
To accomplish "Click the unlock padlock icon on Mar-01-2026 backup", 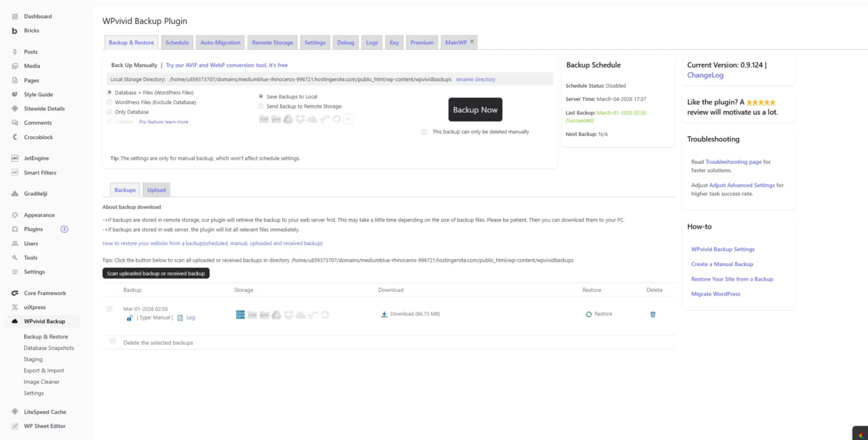I will coord(130,318).
